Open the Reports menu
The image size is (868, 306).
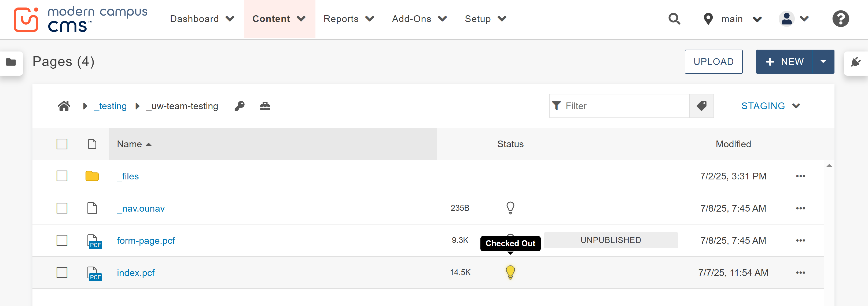[341, 19]
